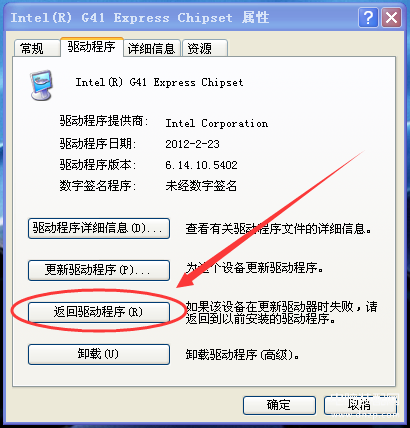Viewport: 410px width, 428px height.
Task: Click the Intel(R) G41 Express Chipset device name
Action: tap(159, 82)
